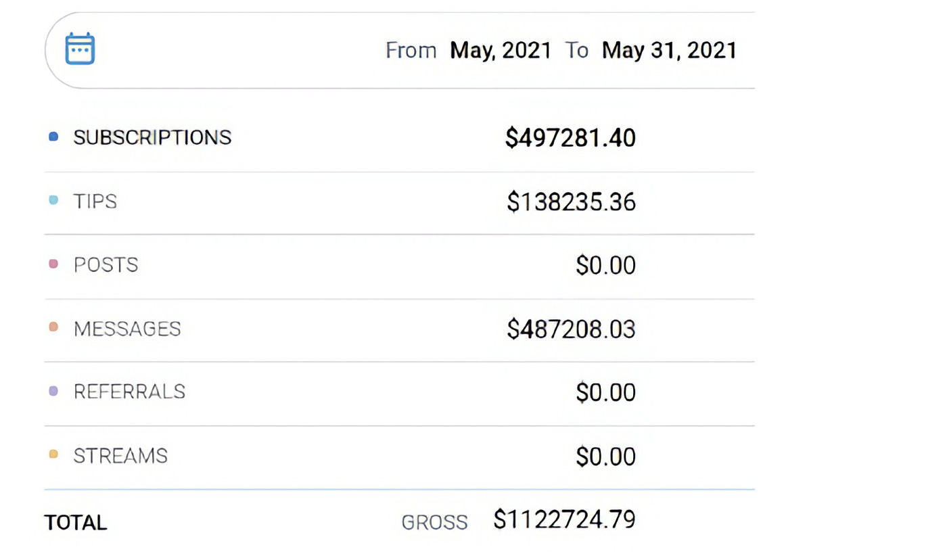Click the yellow Streams legend dot

(x=53, y=454)
